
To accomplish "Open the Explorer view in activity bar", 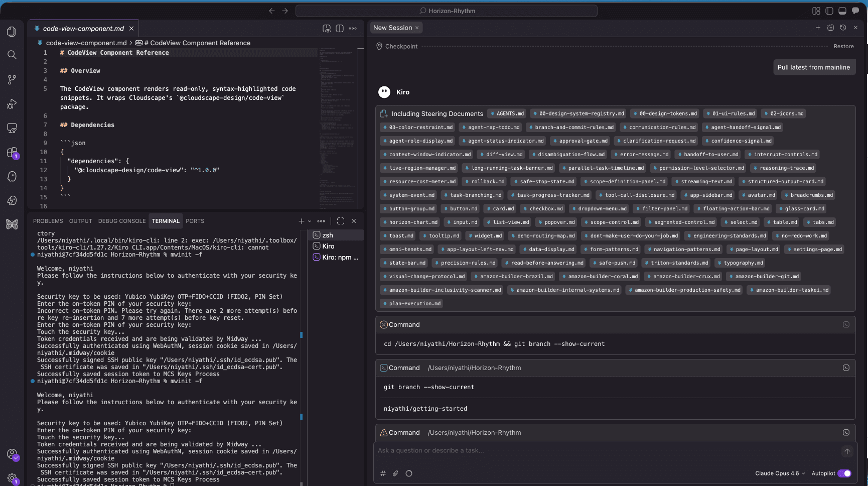I will click(12, 32).
